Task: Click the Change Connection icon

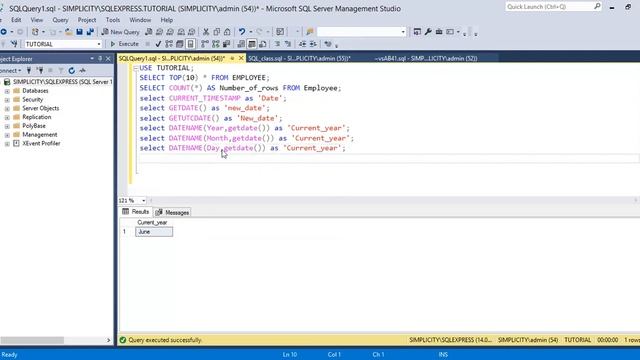Action: tap(14, 44)
